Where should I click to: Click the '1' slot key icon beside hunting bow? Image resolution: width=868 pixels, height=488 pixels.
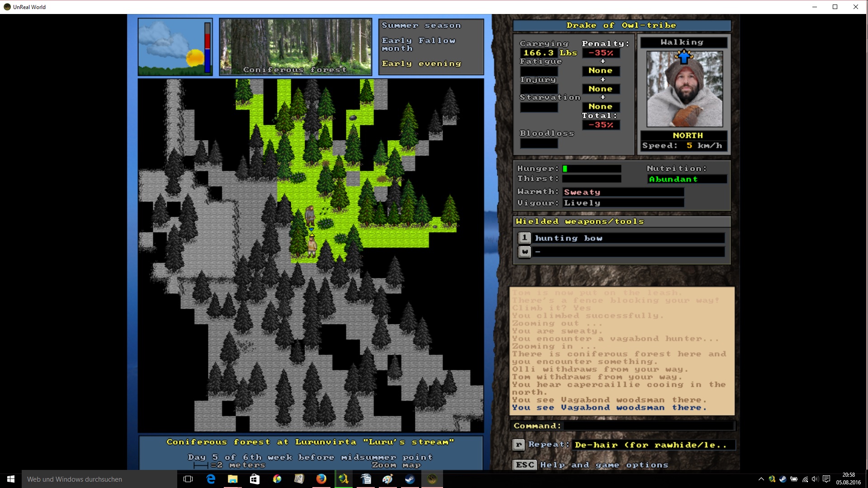tap(524, 238)
